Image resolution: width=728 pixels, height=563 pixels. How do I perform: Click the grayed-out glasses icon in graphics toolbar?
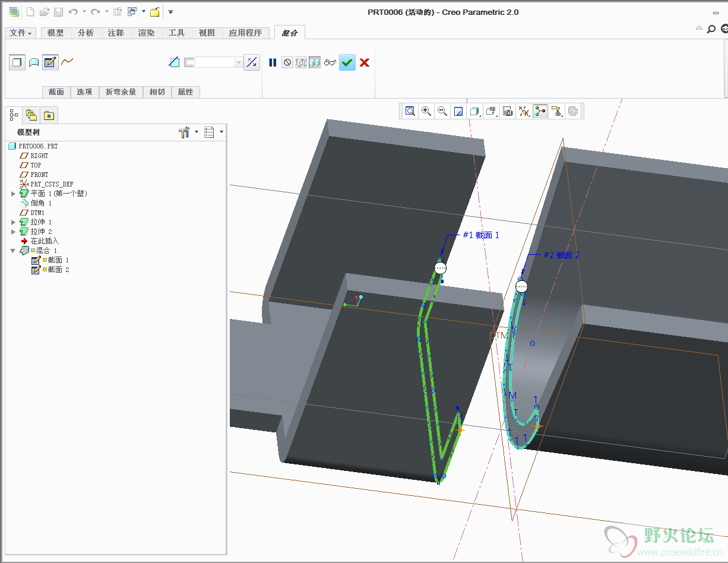point(573,111)
